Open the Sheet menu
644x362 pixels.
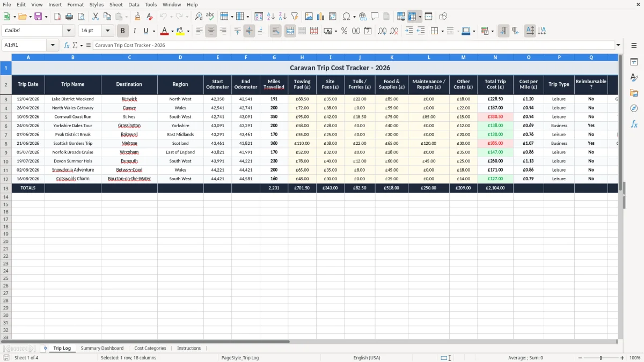(x=116, y=4)
